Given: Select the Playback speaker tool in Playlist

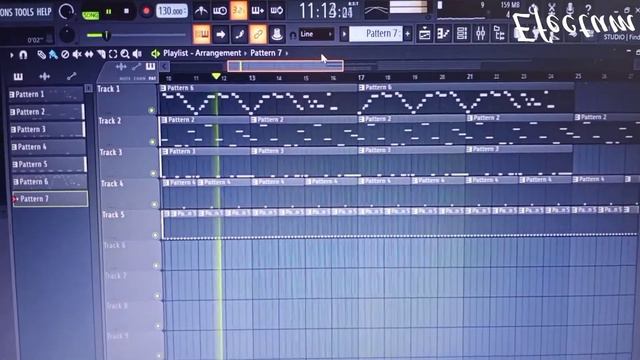Looking at the screenshot, I should [x=137, y=54].
